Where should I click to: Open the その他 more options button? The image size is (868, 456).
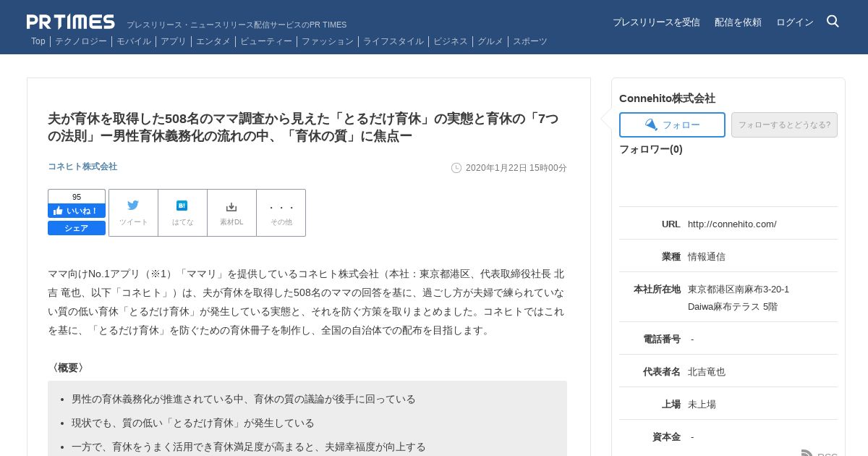[281, 213]
